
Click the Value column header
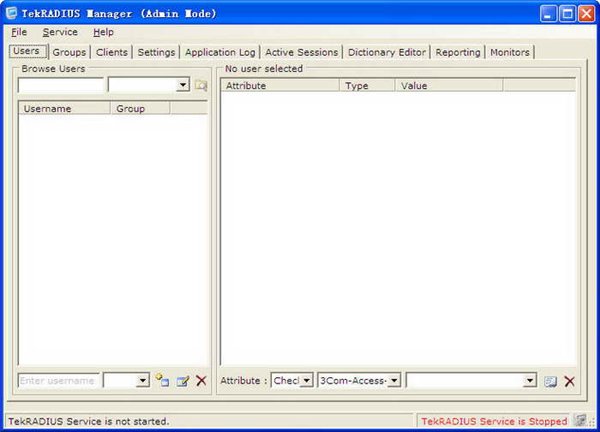click(448, 86)
